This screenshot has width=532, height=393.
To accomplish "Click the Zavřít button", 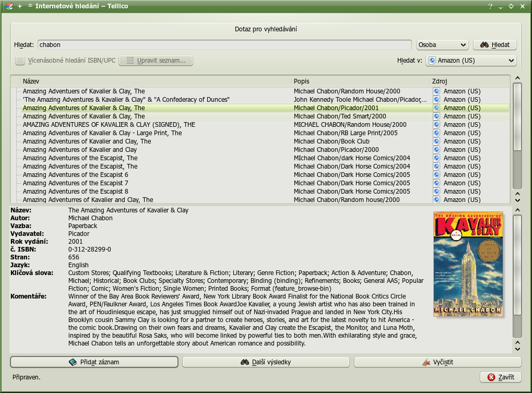I will (501, 377).
